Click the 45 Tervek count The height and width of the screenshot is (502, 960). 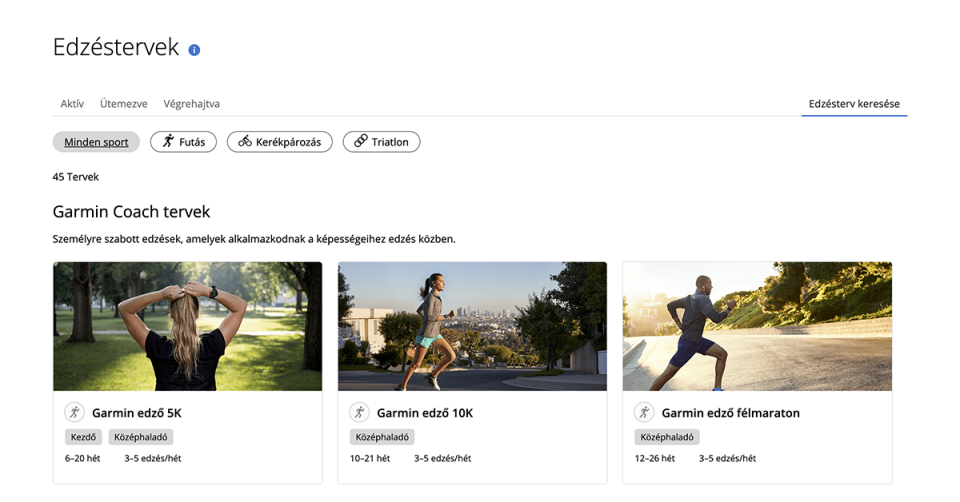click(75, 177)
